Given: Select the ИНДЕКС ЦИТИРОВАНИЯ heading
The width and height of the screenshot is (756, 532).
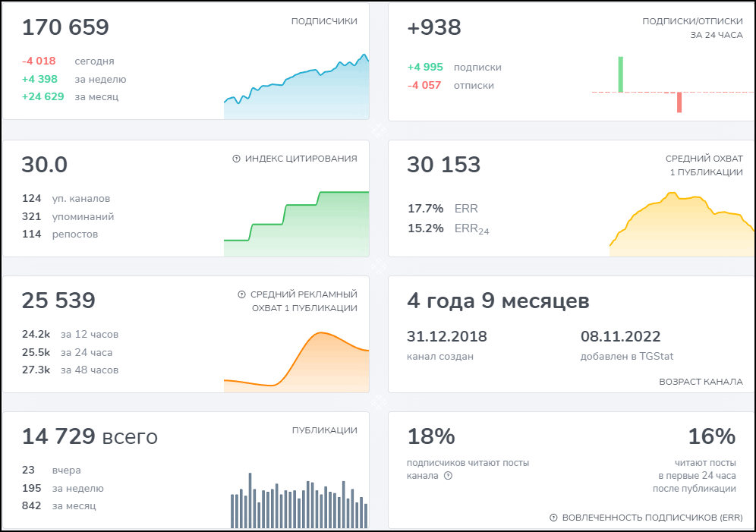Looking at the screenshot, I should pyautogui.click(x=301, y=159).
